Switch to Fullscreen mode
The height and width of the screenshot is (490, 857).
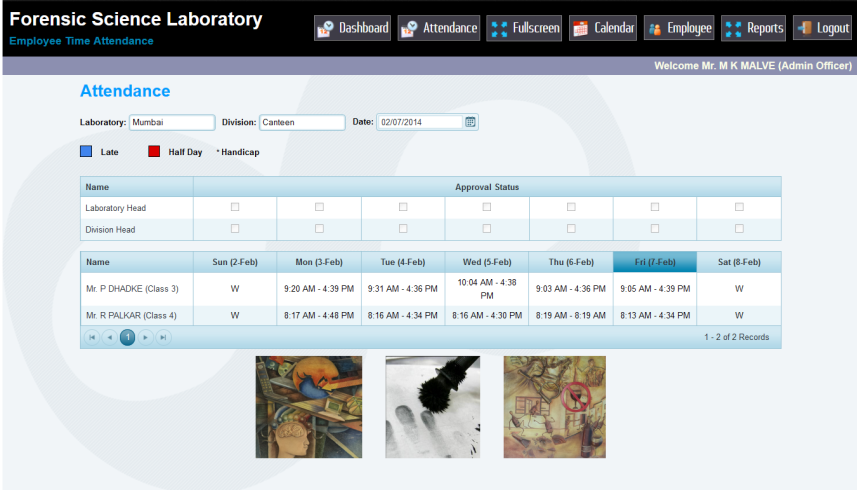pyautogui.click(x=524, y=28)
